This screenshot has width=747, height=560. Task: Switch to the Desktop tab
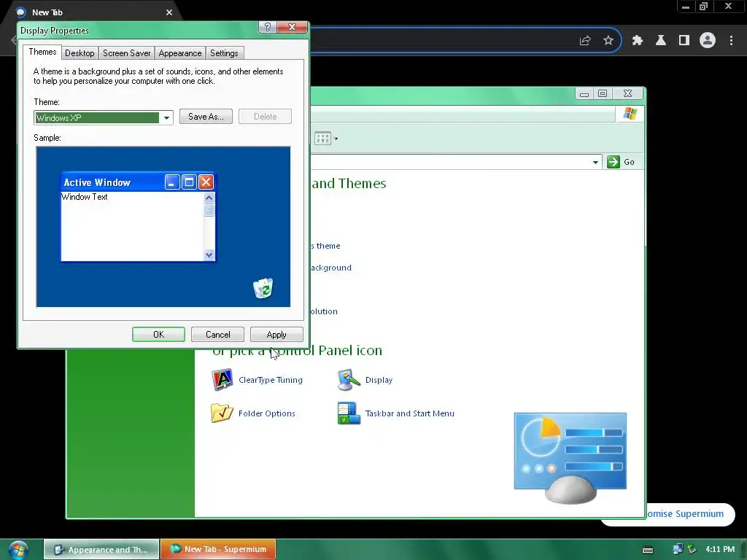(80, 52)
